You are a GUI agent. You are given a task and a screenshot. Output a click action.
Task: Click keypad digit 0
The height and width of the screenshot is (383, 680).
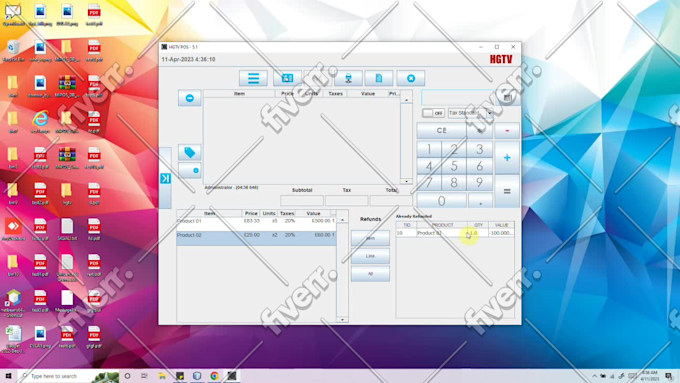pos(441,200)
